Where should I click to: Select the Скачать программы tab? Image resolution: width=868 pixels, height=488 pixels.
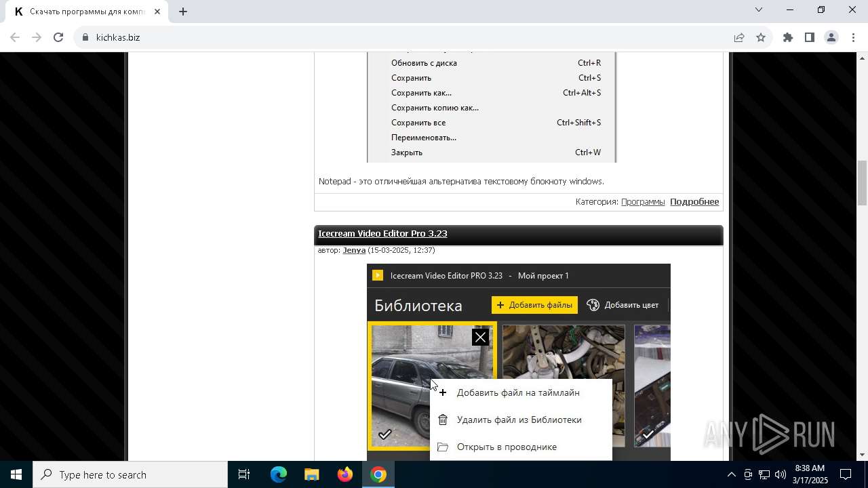(87, 12)
